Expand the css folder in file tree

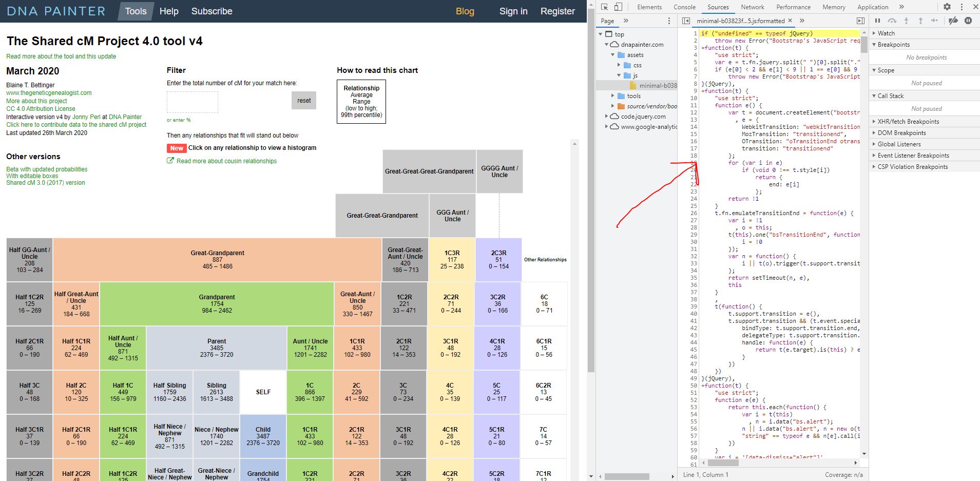pyautogui.click(x=619, y=65)
